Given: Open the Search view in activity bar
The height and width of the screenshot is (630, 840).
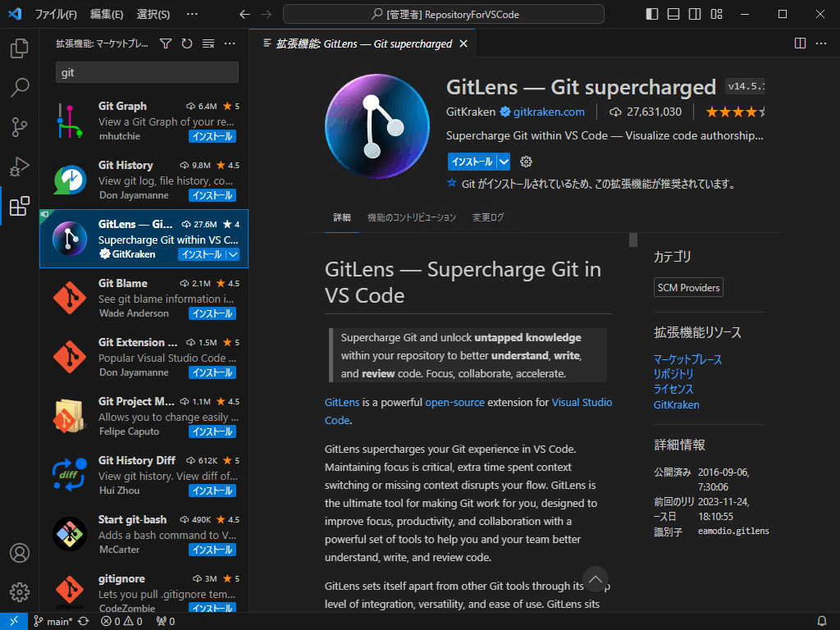Looking at the screenshot, I should 20,88.
